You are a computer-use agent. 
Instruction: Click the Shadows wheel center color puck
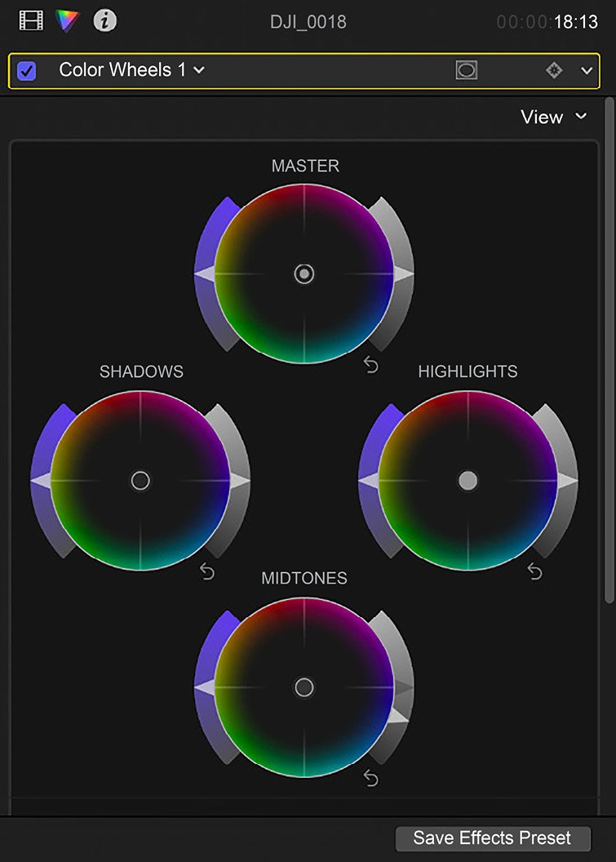pos(140,481)
